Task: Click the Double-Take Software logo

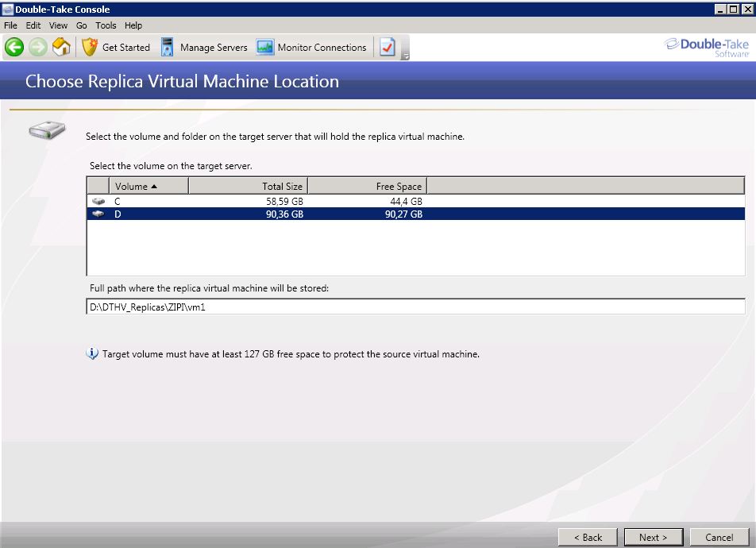Action: coord(707,48)
